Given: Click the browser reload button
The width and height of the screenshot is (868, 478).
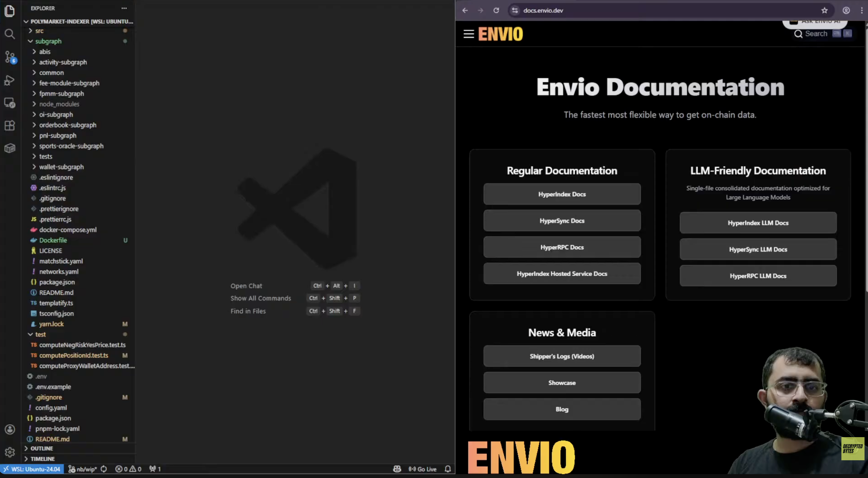Looking at the screenshot, I should pos(496,10).
